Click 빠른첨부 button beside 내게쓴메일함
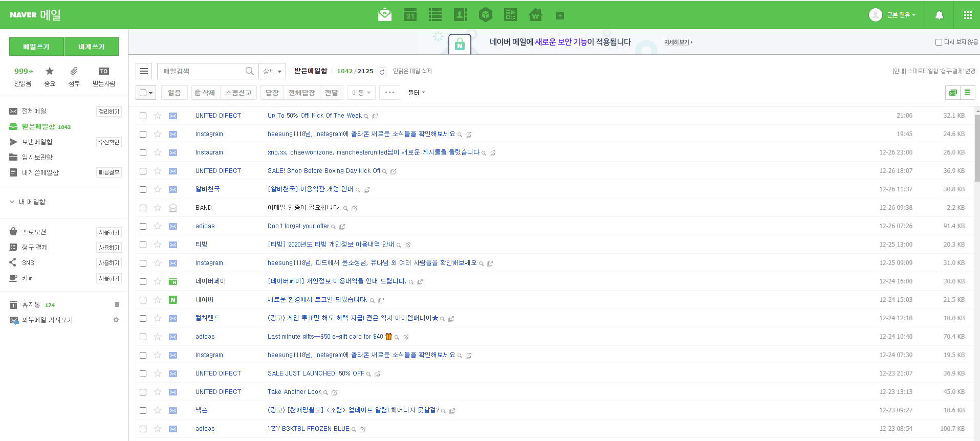Screen dimensions: 980x441 [109, 172]
